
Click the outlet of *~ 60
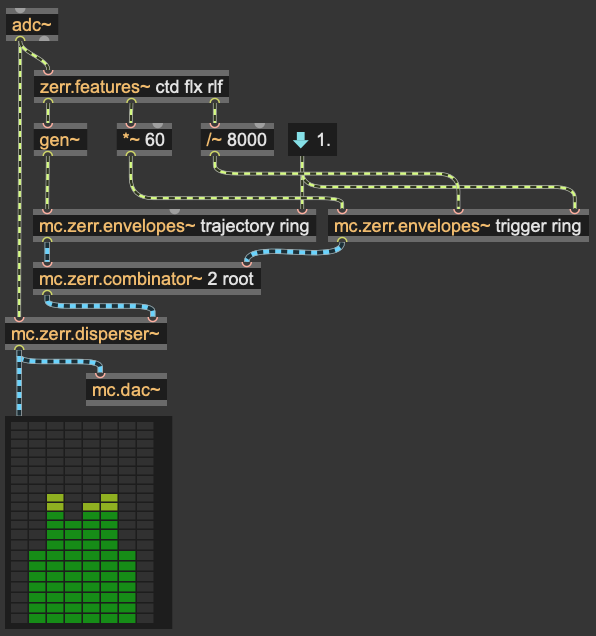(131, 154)
